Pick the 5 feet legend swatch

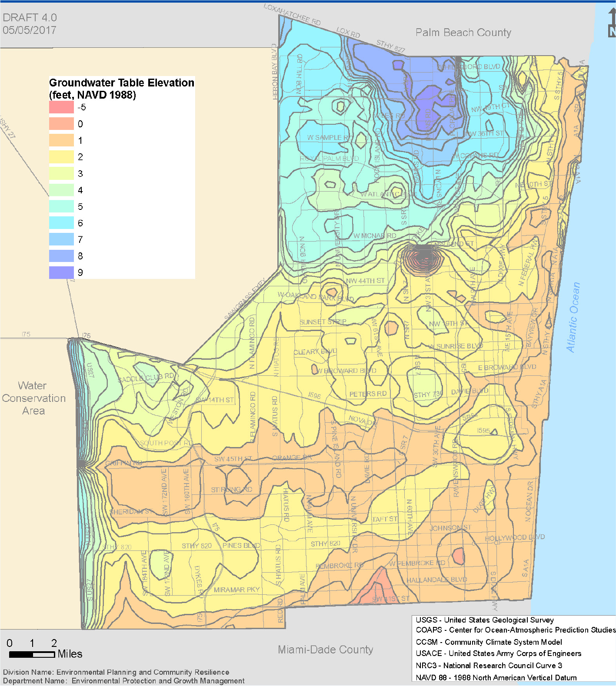(61, 206)
